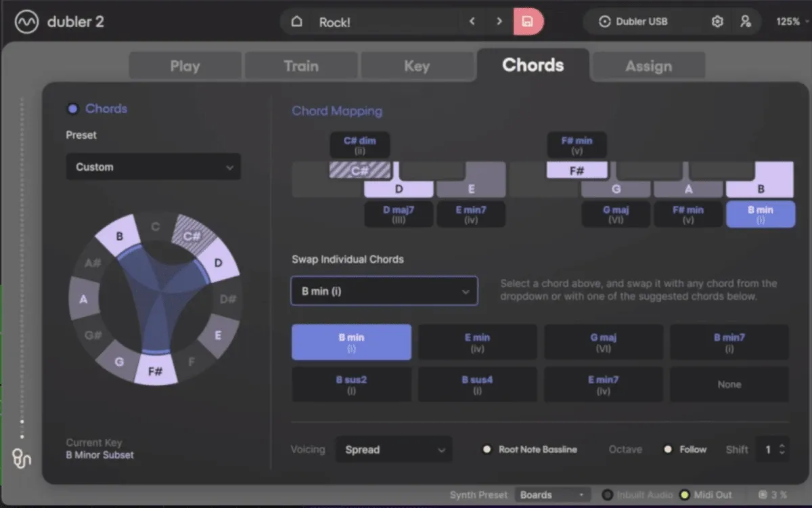Click the F# segment on note wheel
The image size is (812, 508).
pos(155,371)
